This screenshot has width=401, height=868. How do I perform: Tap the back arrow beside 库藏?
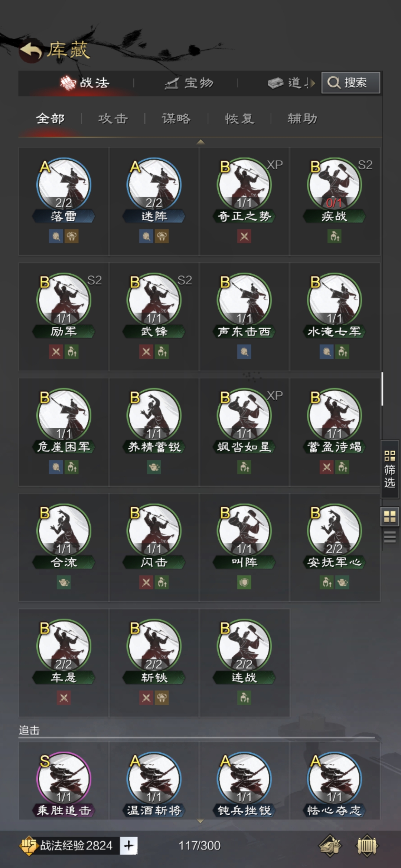pyautogui.click(x=31, y=51)
